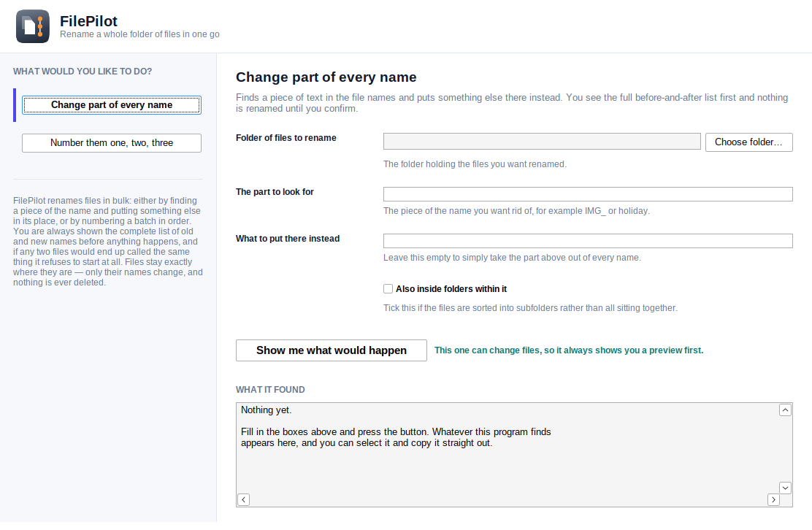Screen dimensions: 812x530
Task: Click the 'Finds a piece of text' description paragraph
Action: point(512,103)
